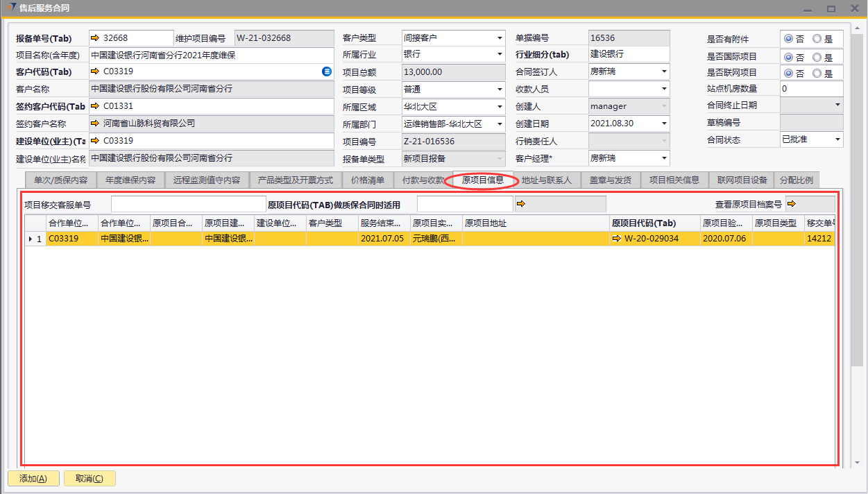
Task: Open the link arrow for 签约客户代码 C01331
Action: tap(96, 106)
